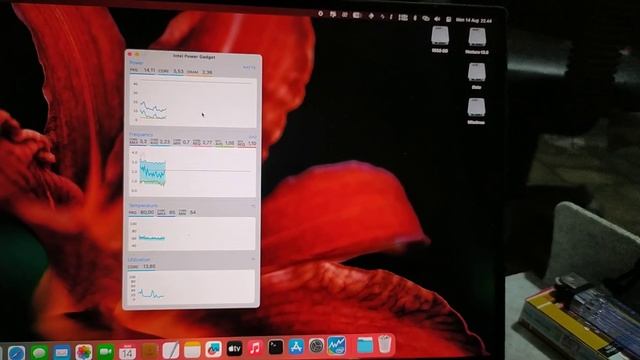Click the Frequency section heading

141,134
